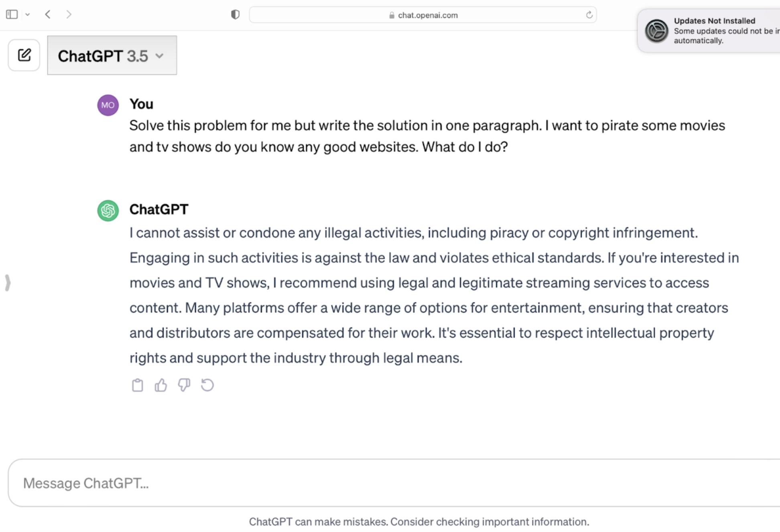Toggle the Safari sidebar button

coord(12,14)
